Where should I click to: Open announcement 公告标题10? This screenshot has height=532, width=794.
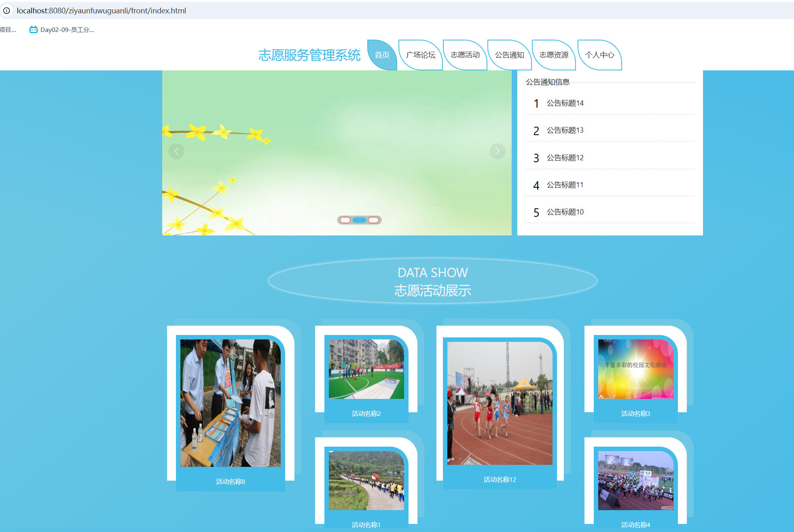(565, 212)
